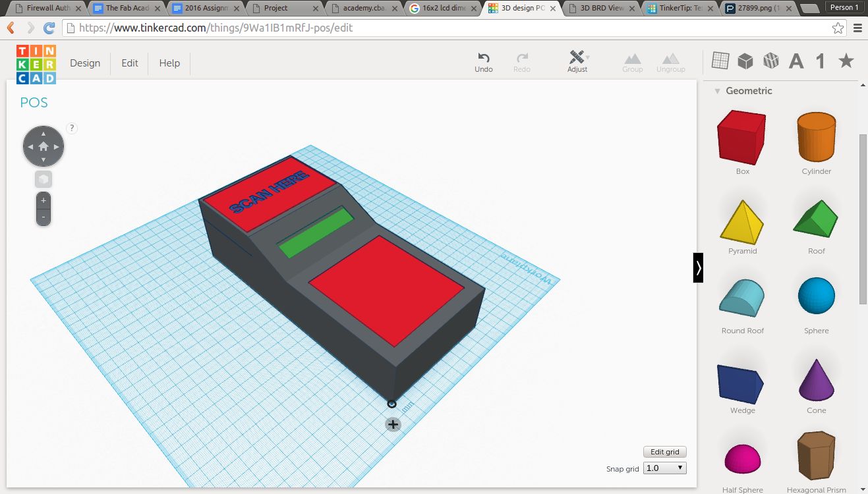Select the Adjust tool icon

[576, 57]
